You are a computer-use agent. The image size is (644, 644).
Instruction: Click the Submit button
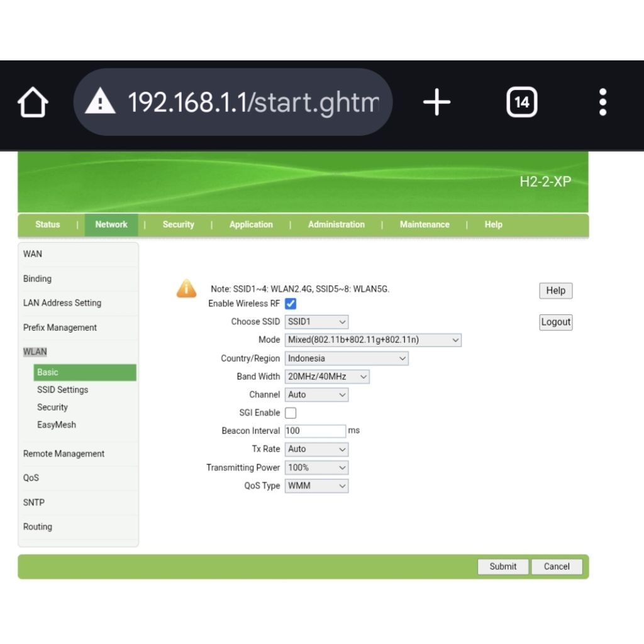point(502,567)
